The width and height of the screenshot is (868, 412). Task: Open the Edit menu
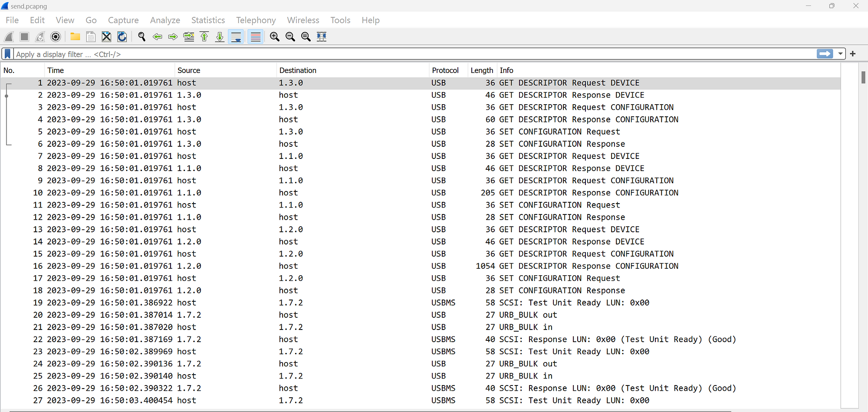coord(37,20)
